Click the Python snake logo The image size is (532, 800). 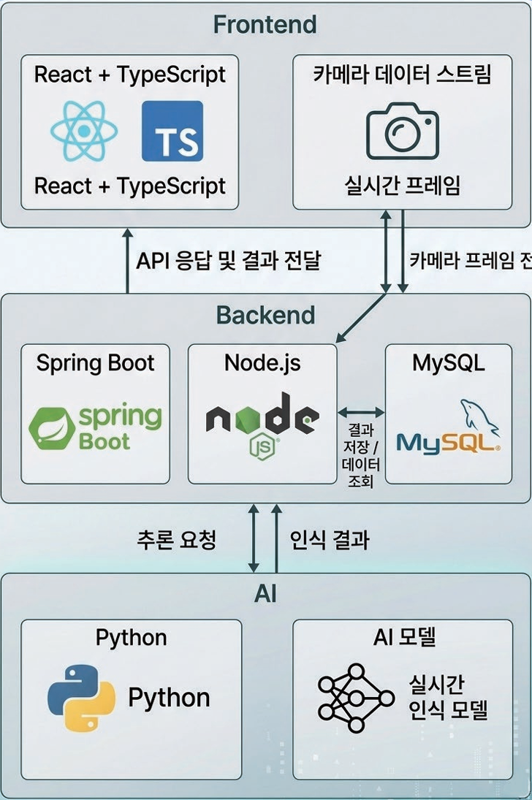[81, 698]
